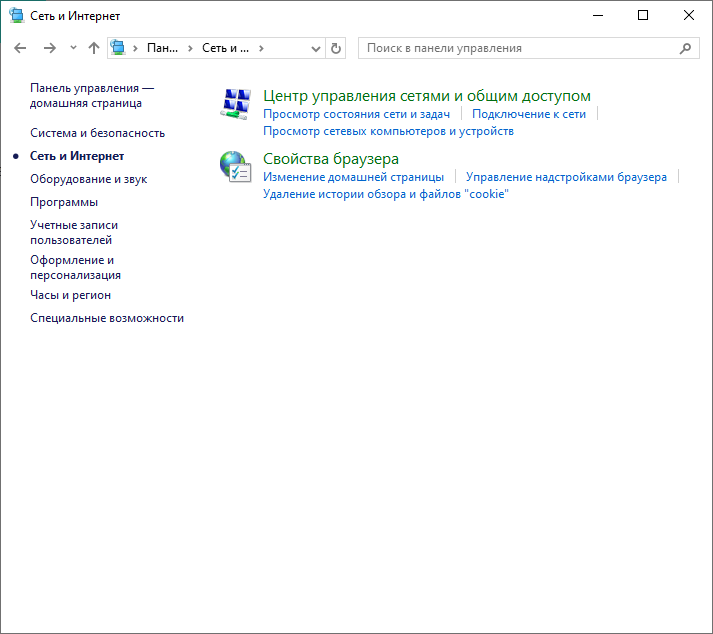
Task: Open 'Свойства браузера' heading
Action: pyautogui.click(x=331, y=159)
